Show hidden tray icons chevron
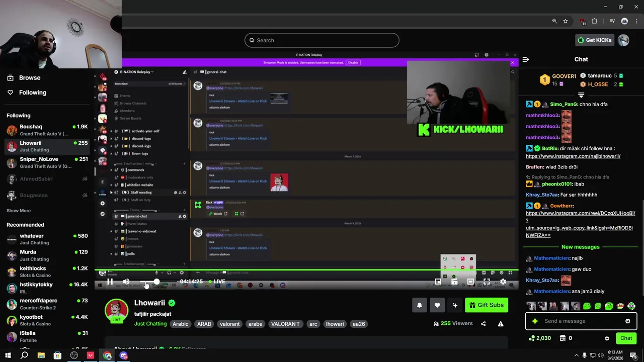This screenshot has width=644, height=362. click(576, 355)
